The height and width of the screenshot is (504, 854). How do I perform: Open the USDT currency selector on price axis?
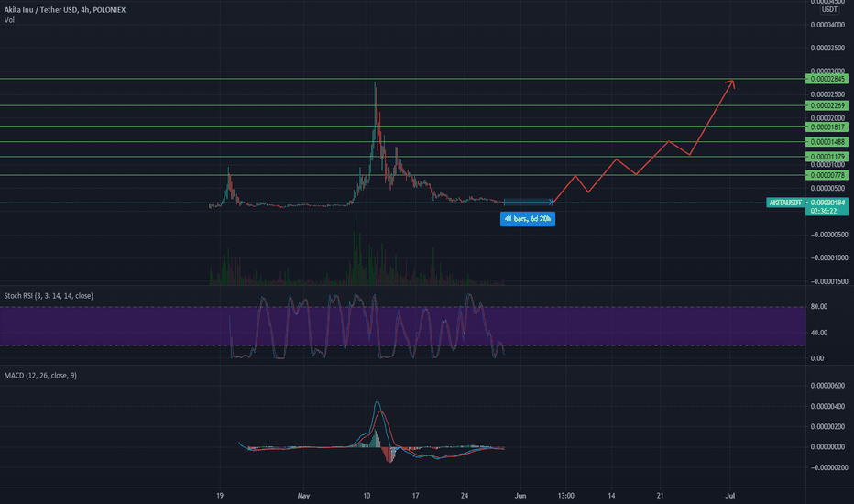(829, 10)
